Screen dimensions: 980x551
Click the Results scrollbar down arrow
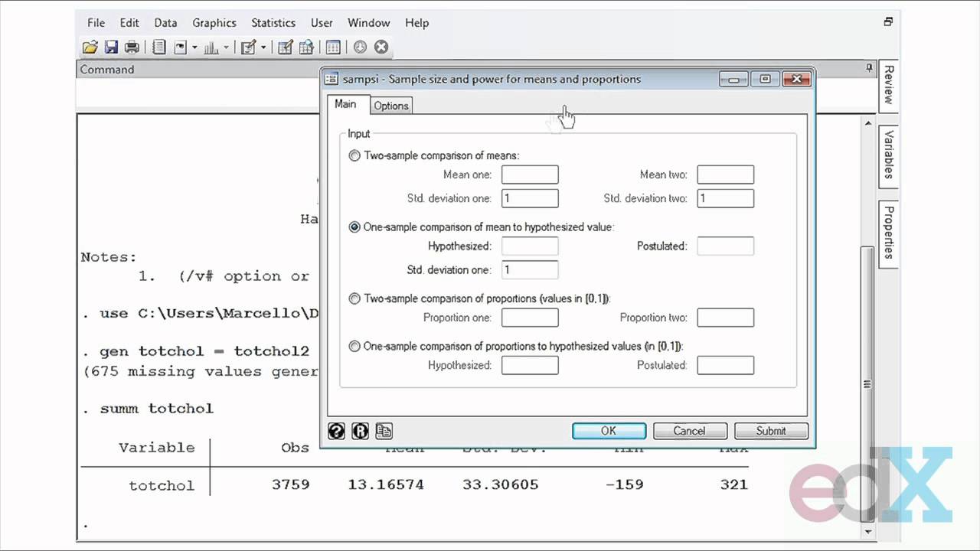pyautogui.click(x=868, y=531)
